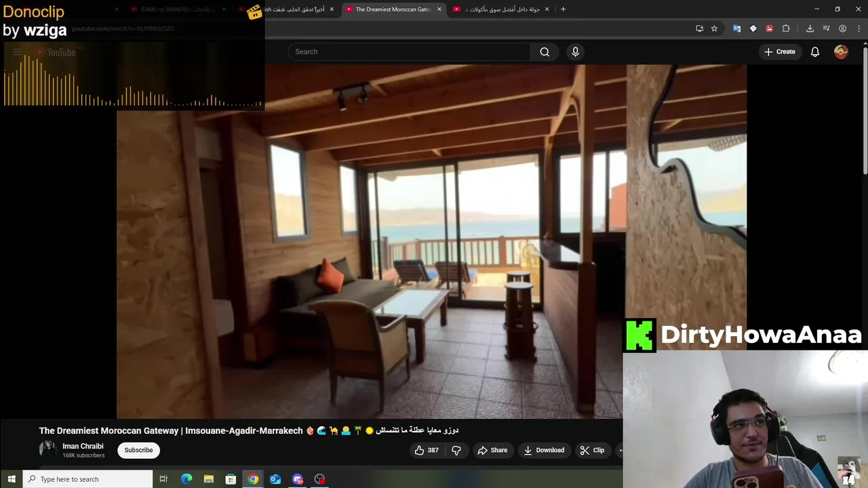Open YouTube notifications bell
Viewport: 868px width, 488px height.
pyautogui.click(x=815, y=52)
